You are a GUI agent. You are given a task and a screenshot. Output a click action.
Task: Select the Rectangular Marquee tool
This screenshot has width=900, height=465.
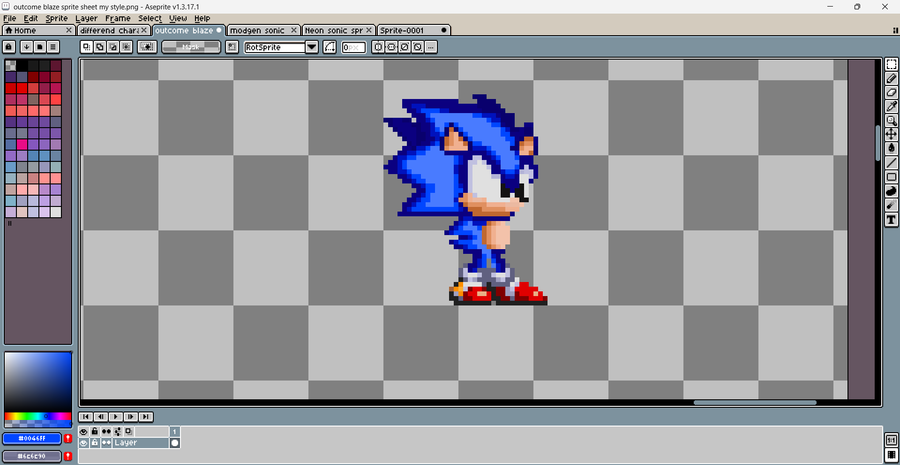pyautogui.click(x=891, y=64)
